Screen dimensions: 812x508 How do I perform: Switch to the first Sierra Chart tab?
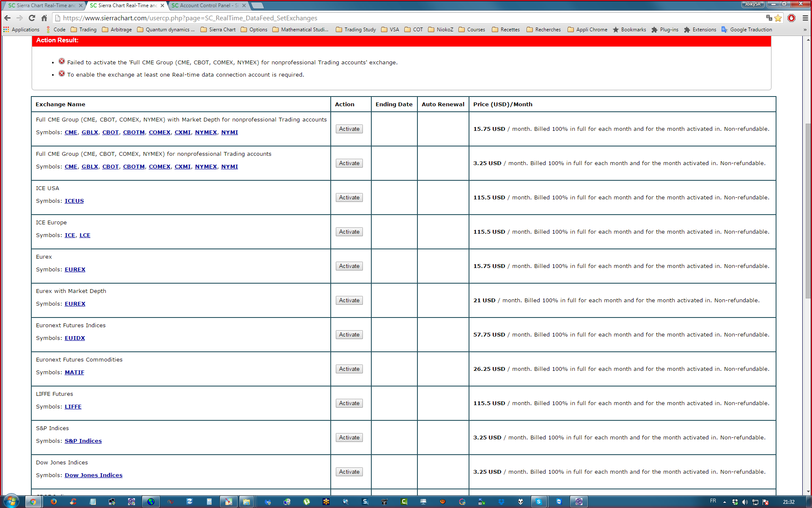click(x=42, y=6)
